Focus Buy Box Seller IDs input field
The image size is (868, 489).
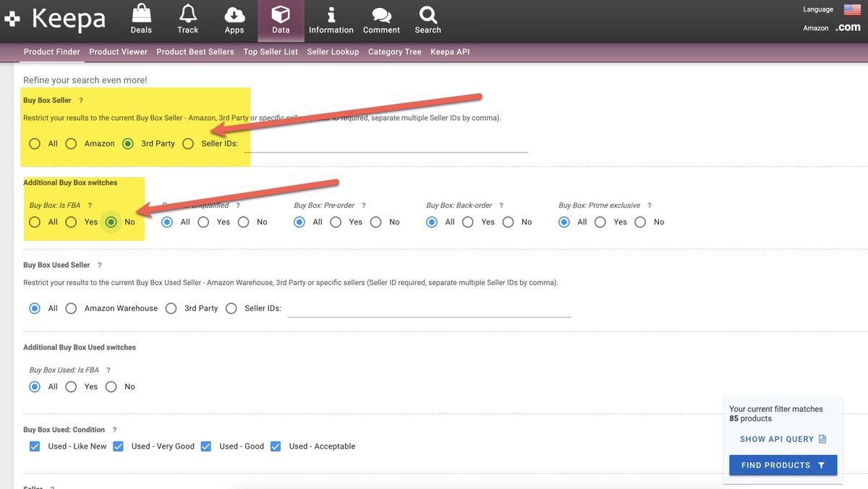[x=386, y=143]
